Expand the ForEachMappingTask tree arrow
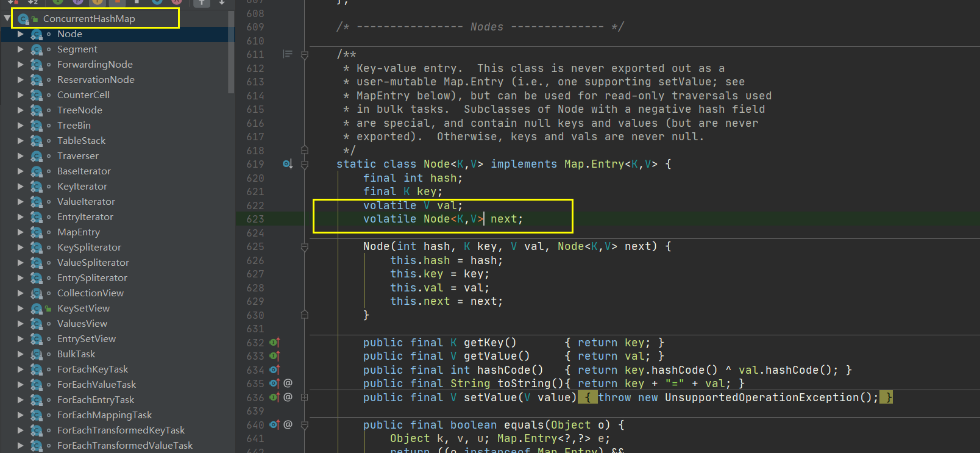Viewport: 980px width, 453px height. (21, 415)
